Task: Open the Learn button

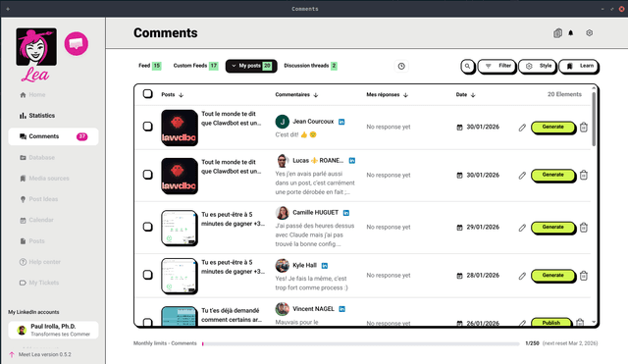Action: click(x=579, y=66)
